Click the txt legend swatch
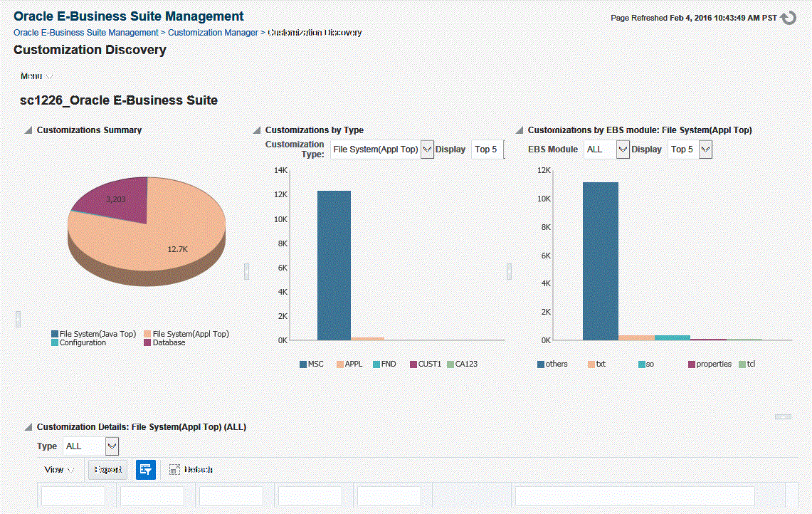Screen dimensions: 812x514 (591, 364)
